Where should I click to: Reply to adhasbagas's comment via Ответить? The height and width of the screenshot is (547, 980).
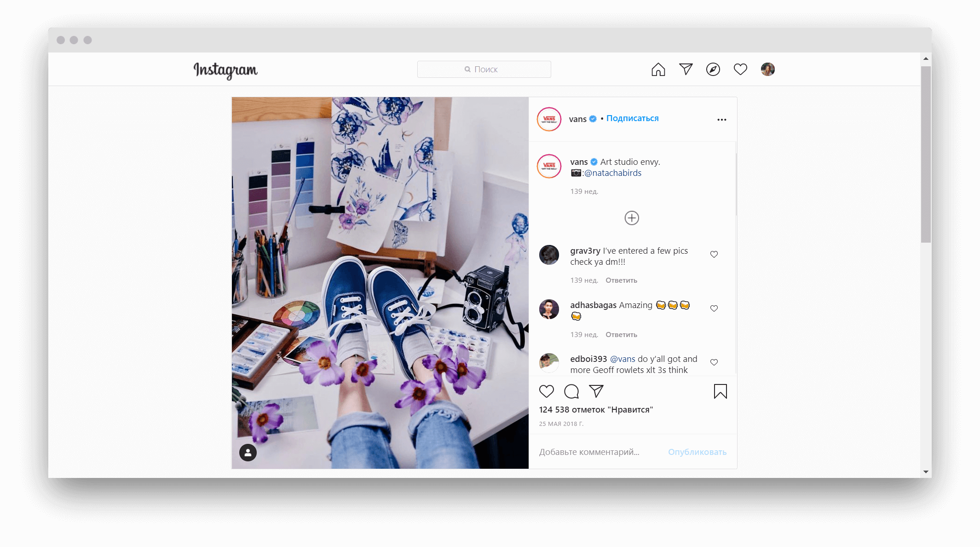pyautogui.click(x=621, y=335)
